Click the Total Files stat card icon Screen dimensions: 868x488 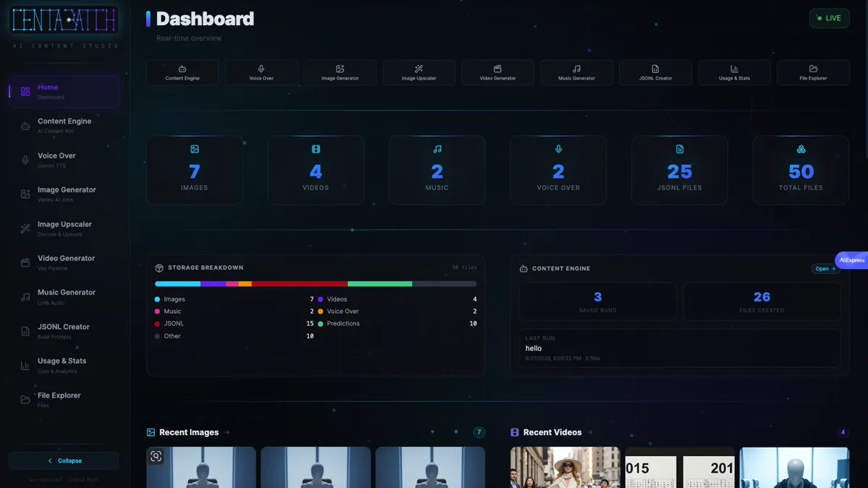coord(801,149)
